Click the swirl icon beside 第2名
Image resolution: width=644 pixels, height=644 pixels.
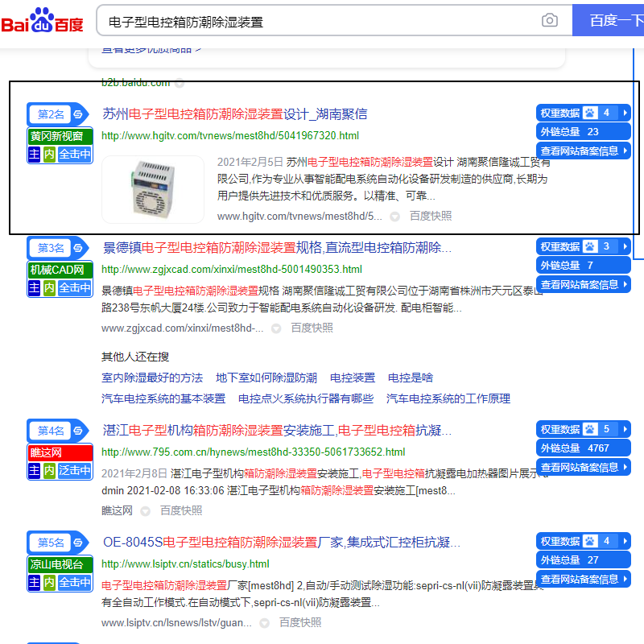[x=79, y=114]
